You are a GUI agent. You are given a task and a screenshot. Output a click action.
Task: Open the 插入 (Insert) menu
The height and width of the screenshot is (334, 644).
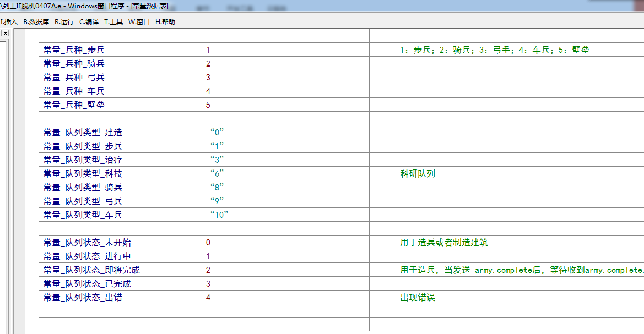point(9,22)
